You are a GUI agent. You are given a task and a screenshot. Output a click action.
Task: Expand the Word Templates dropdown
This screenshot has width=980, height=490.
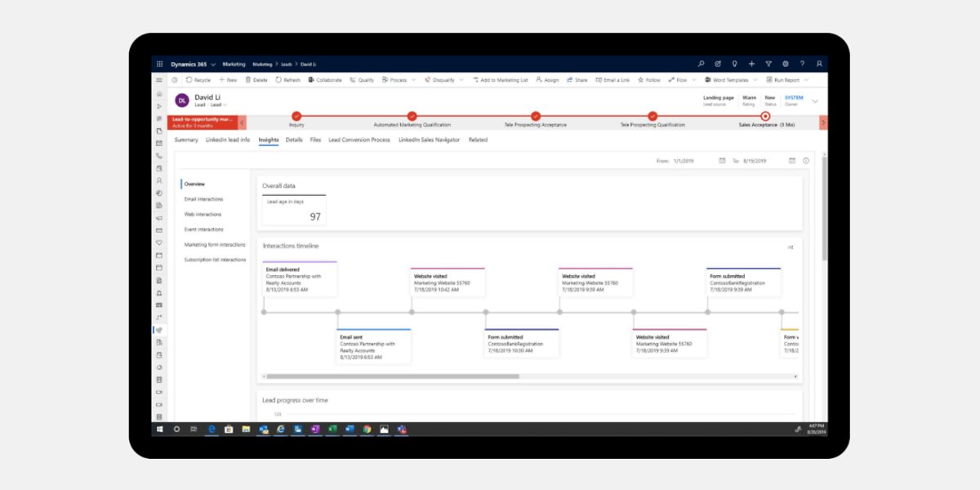755,80
